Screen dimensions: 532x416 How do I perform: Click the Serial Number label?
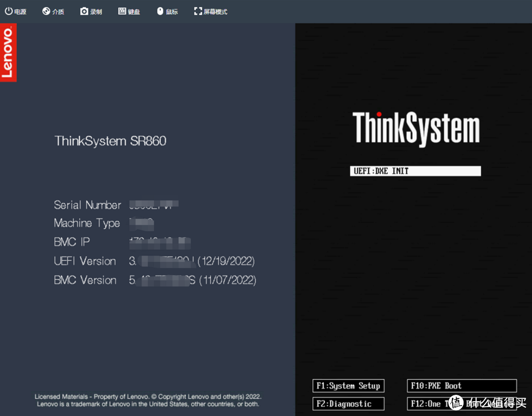(x=88, y=205)
